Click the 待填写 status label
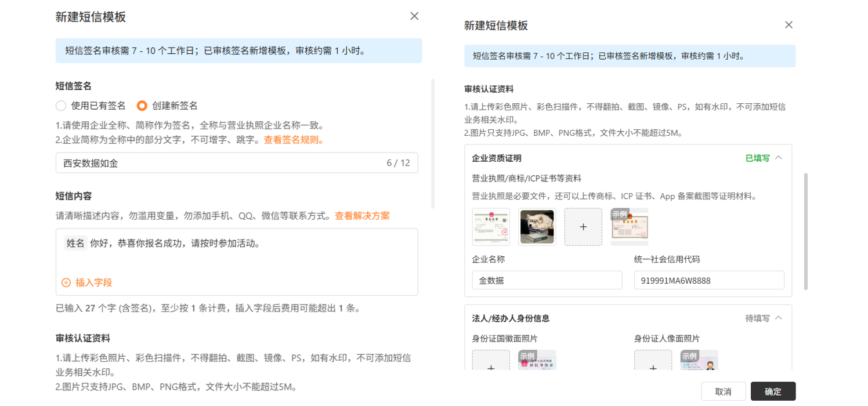 tap(757, 318)
